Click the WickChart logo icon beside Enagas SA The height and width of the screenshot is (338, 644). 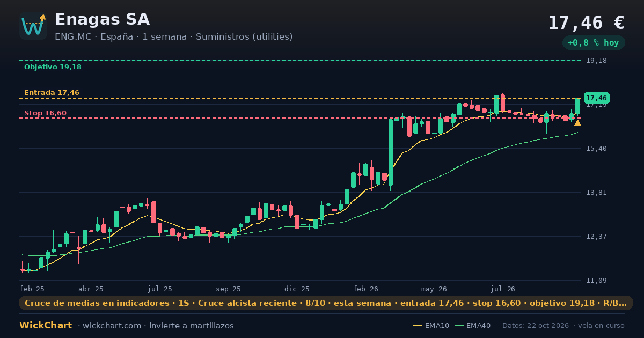coord(33,26)
